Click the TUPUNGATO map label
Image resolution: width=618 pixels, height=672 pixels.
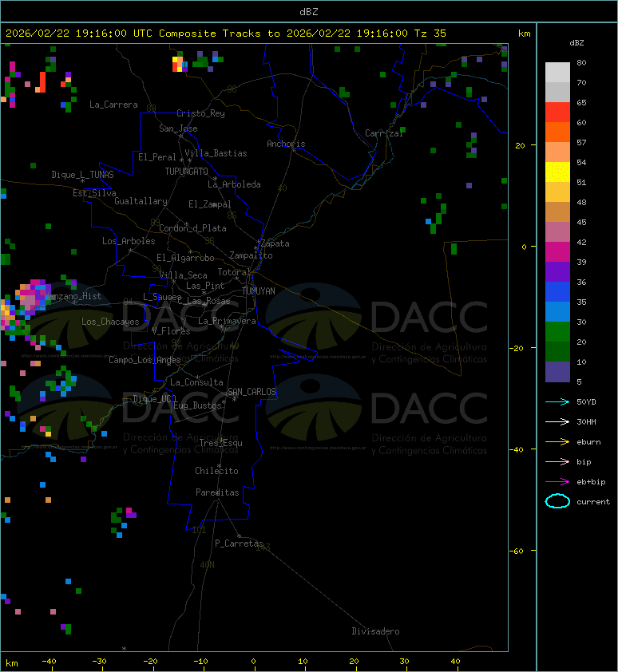click(x=187, y=172)
